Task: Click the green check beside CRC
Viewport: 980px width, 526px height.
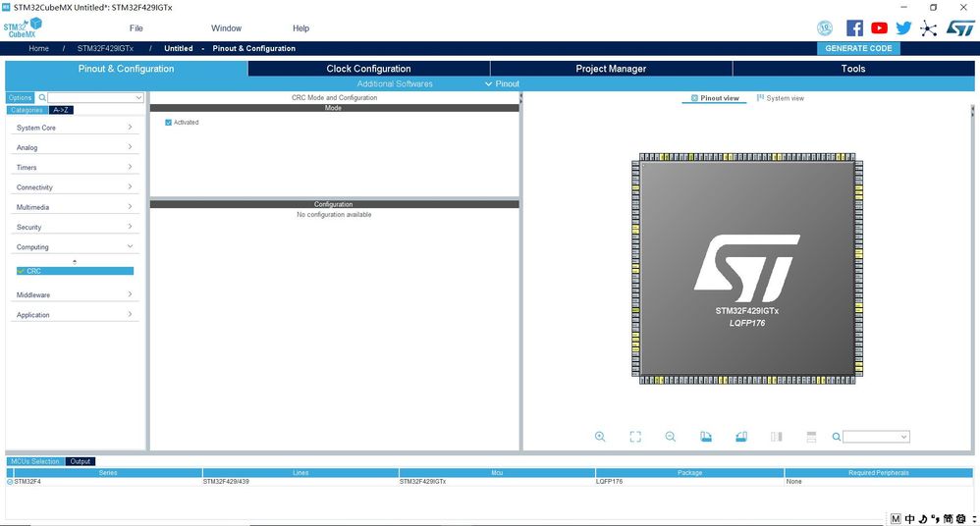Action: coord(21,271)
